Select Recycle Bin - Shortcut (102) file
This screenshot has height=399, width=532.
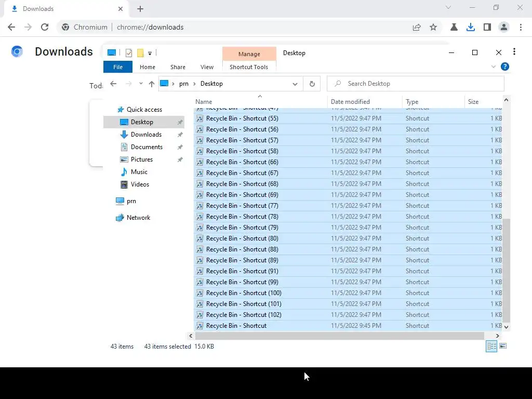point(348,314)
